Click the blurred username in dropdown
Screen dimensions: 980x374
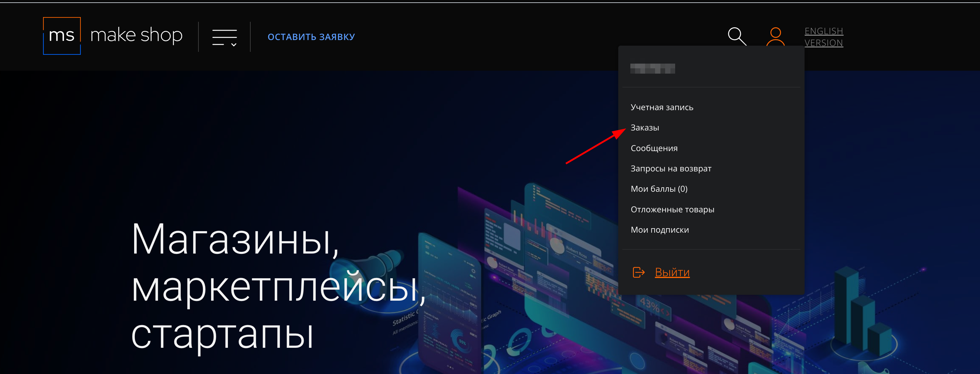(x=652, y=68)
